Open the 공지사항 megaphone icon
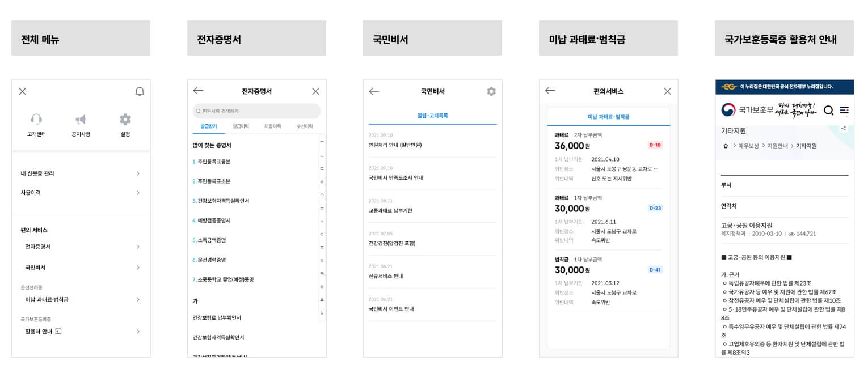This screenshot has height=369, width=868. pos(81,120)
